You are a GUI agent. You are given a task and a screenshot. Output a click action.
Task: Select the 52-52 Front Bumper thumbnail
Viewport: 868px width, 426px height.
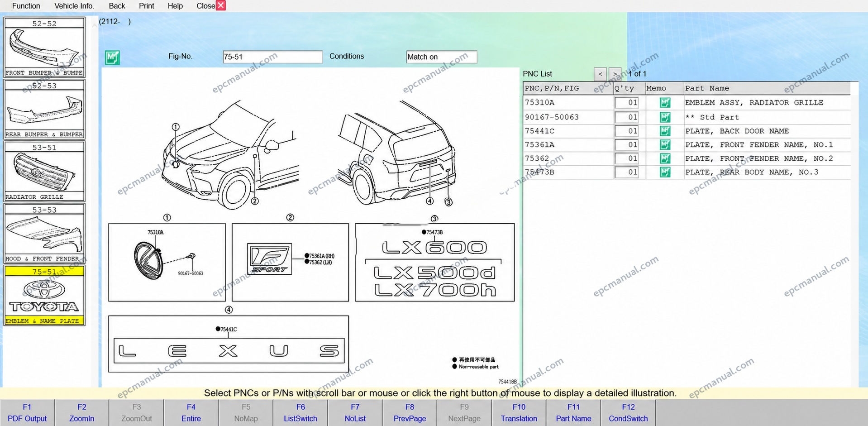[44, 47]
